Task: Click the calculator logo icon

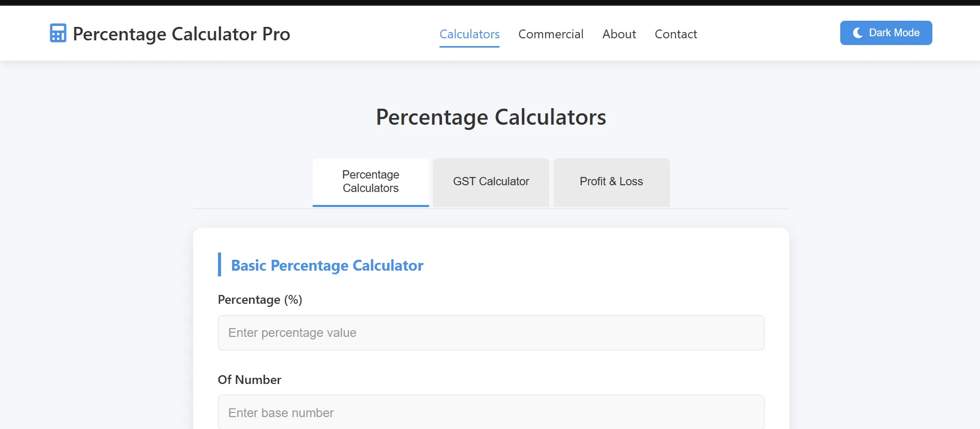Action: tap(58, 33)
